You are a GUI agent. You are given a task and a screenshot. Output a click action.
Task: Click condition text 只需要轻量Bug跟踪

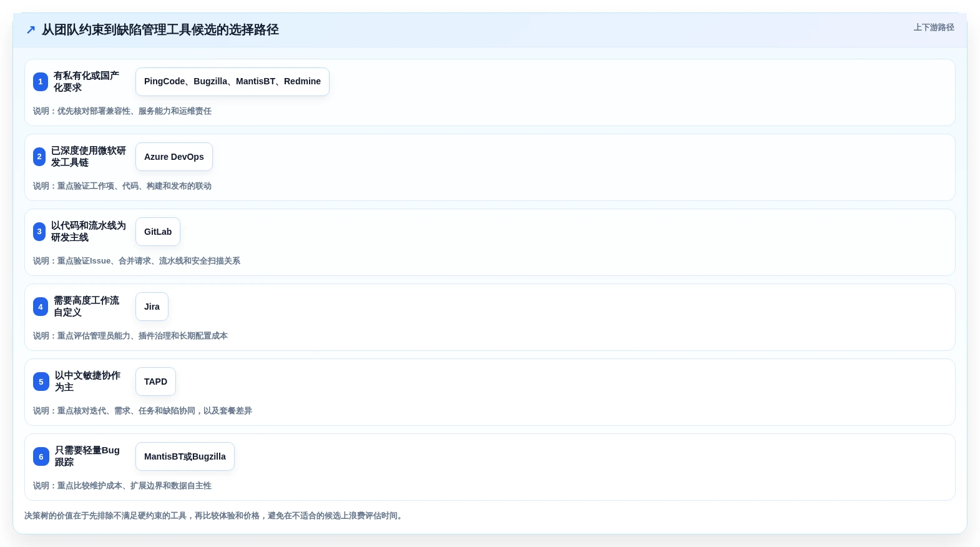[x=87, y=456]
